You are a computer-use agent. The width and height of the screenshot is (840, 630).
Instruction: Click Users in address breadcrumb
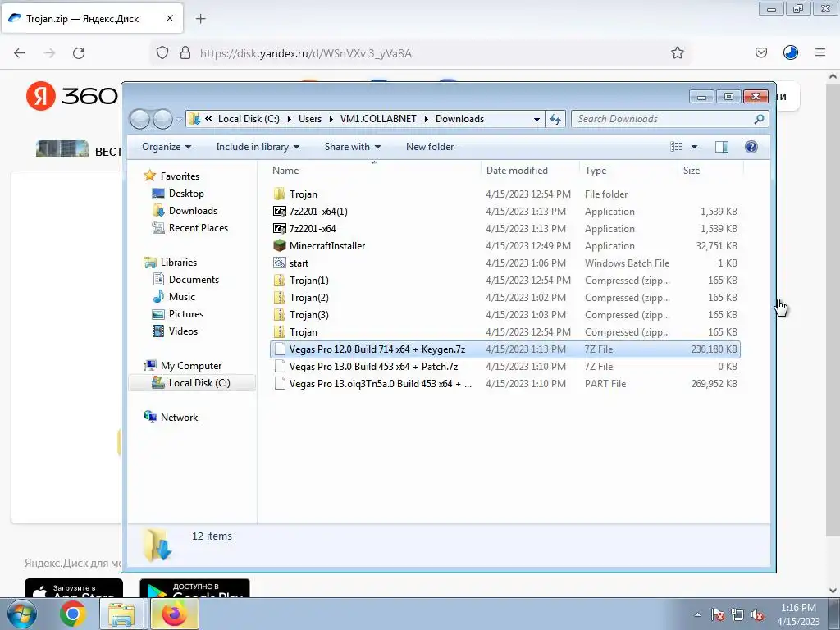click(x=310, y=119)
